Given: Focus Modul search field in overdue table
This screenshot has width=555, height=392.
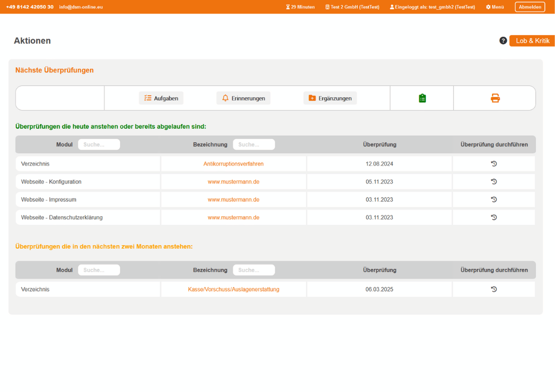Looking at the screenshot, I should point(99,144).
